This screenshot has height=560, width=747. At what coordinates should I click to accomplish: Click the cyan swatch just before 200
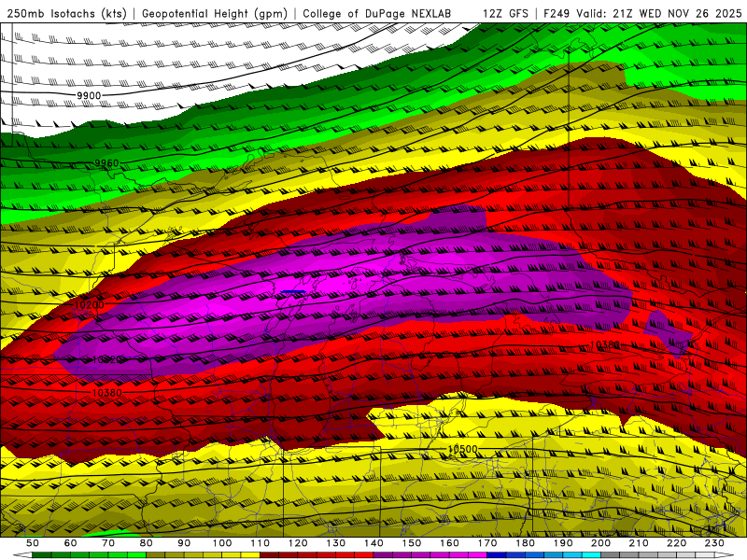[x=591, y=555]
